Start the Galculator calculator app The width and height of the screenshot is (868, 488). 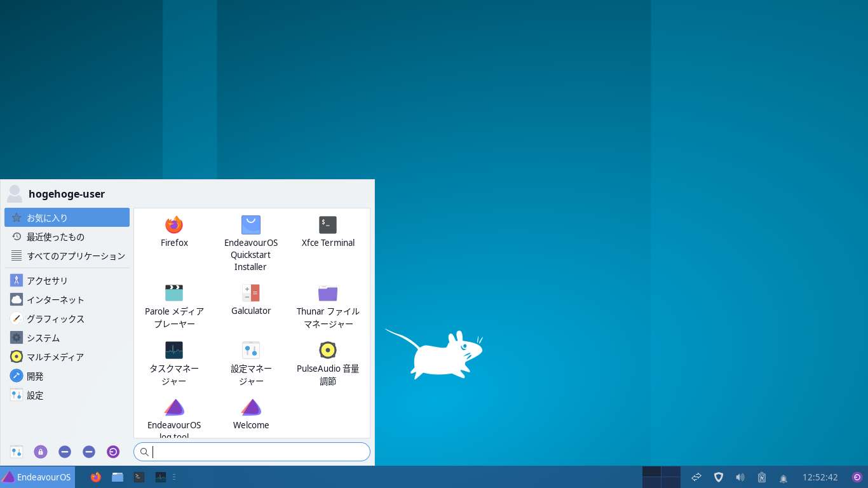pyautogui.click(x=251, y=300)
